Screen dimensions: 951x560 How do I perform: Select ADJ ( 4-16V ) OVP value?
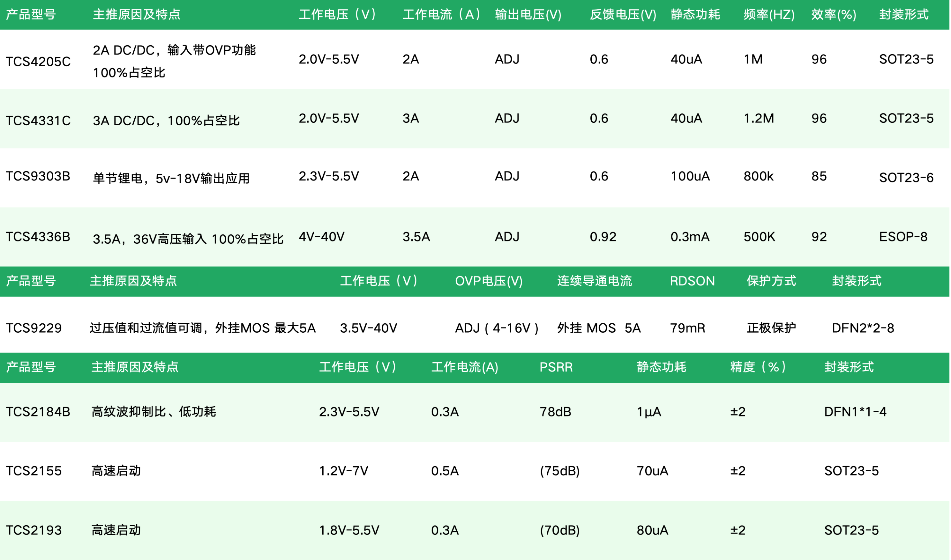click(x=497, y=328)
